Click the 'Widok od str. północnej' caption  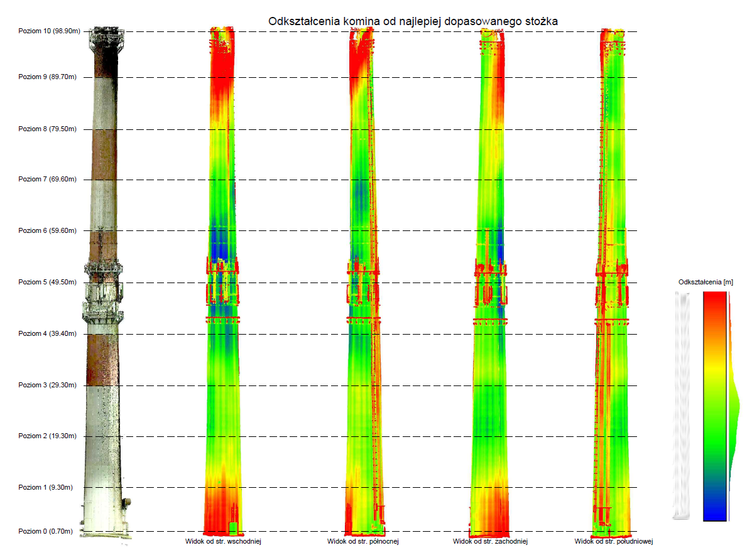(363, 541)
